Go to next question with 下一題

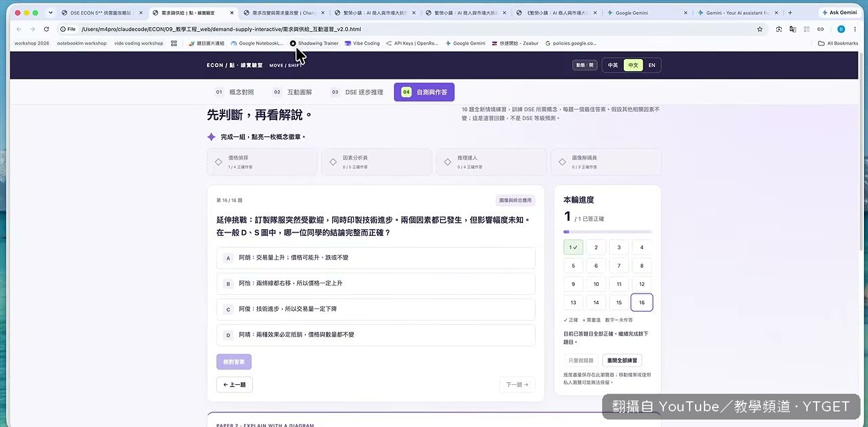(517, 384)
